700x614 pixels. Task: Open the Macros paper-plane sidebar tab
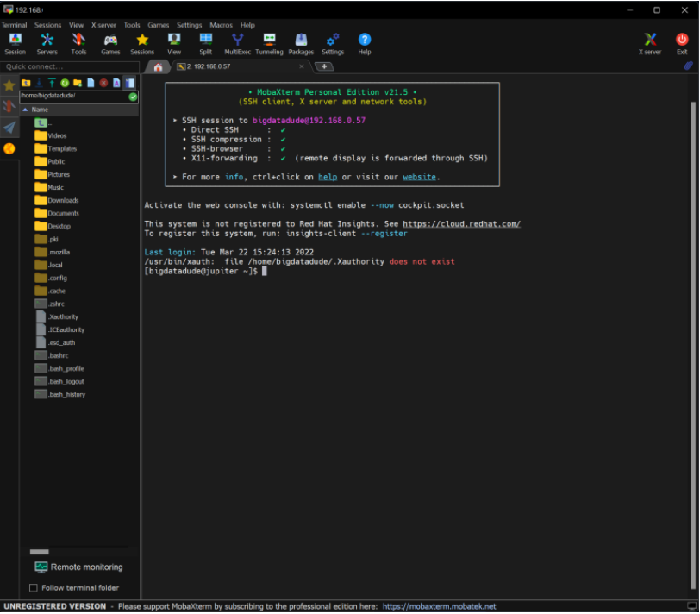tap(9, 128)
